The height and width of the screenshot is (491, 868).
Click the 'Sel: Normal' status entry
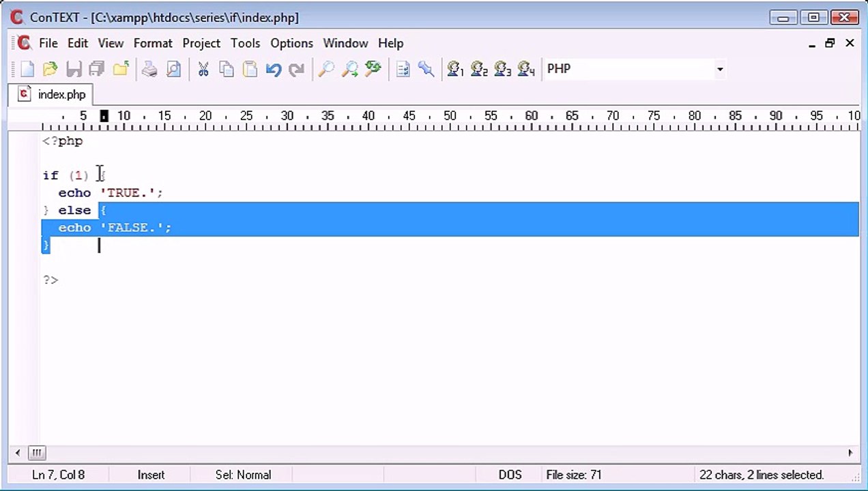coord(243,475)
